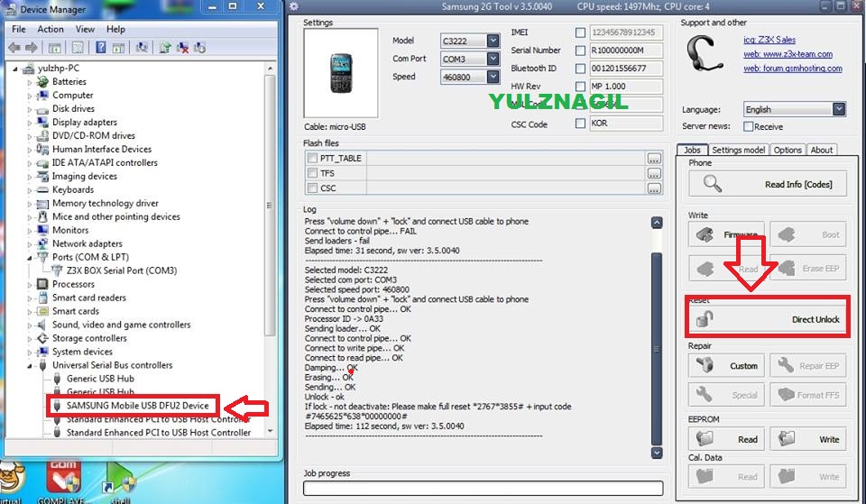Image resolution: width=866 pixels, height=504 pixels.
Task: Open Action menu in Device Manager
Action: pos(51,29)
